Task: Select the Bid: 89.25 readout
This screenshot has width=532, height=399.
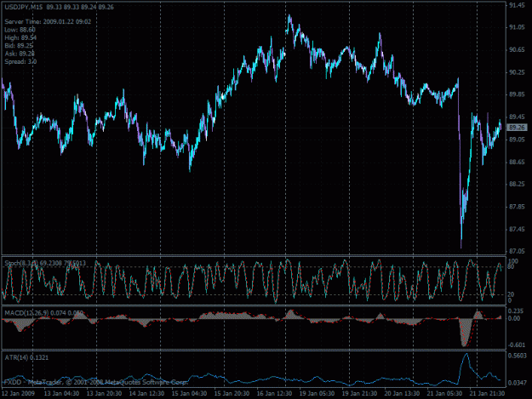Action: coord(19,46)
